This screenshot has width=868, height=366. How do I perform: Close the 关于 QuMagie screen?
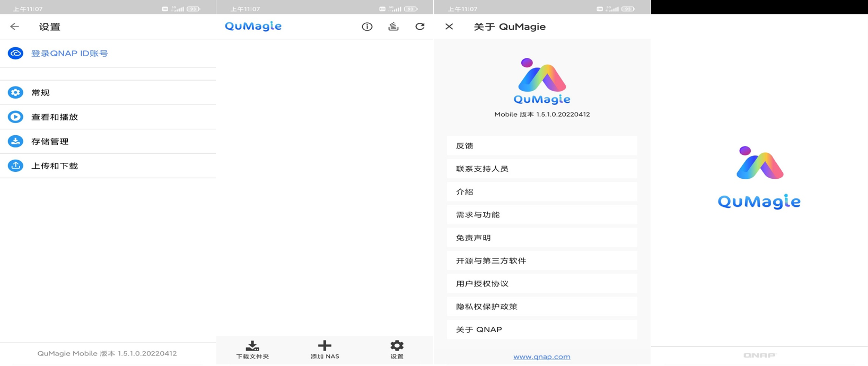(x=449, y=27)
